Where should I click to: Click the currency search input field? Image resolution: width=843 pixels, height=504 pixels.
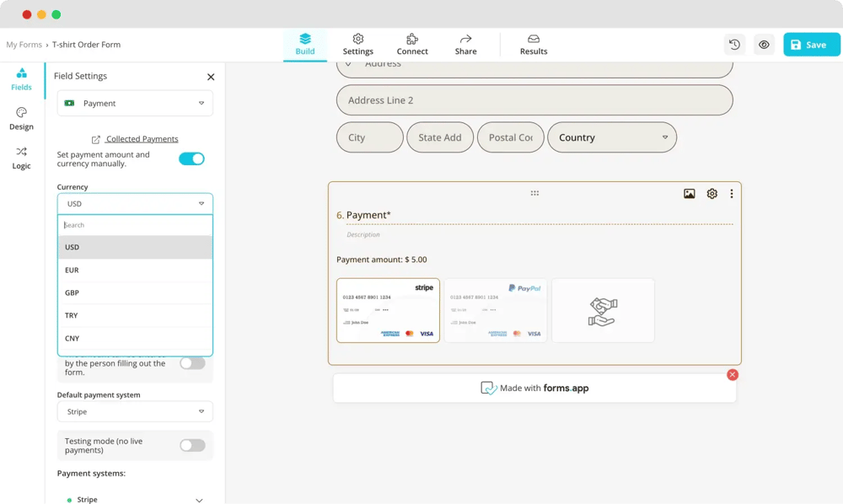tap(134, 225)
